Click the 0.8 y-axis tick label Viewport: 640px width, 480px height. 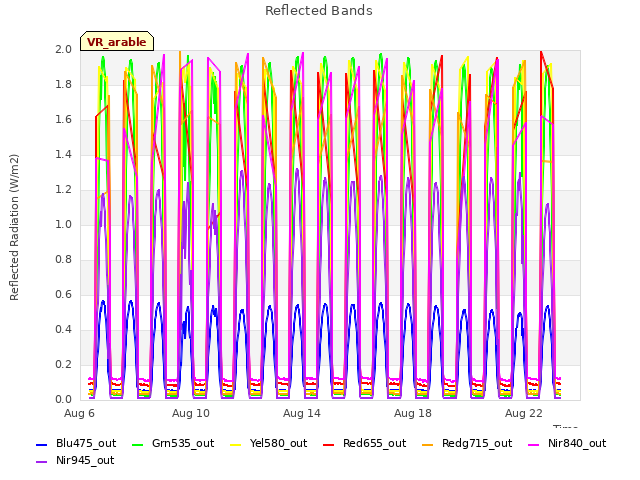click(x=63, y=260)
